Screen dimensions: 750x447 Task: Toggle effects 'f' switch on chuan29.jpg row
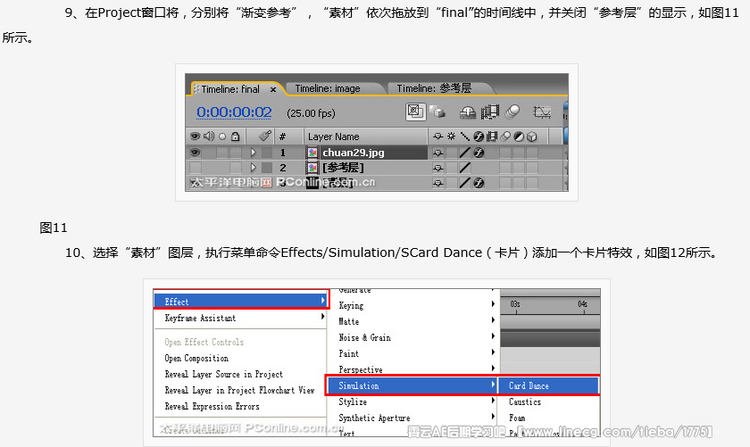coord(478,153)
